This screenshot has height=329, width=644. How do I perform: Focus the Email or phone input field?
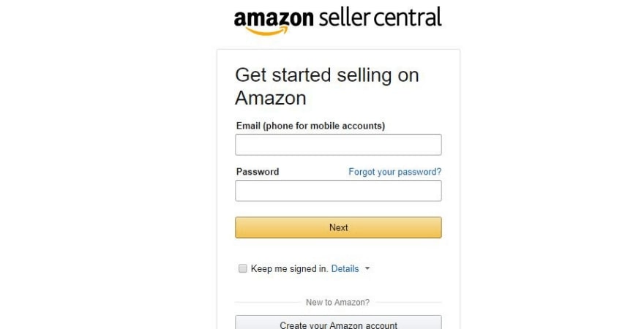(338, 145)
